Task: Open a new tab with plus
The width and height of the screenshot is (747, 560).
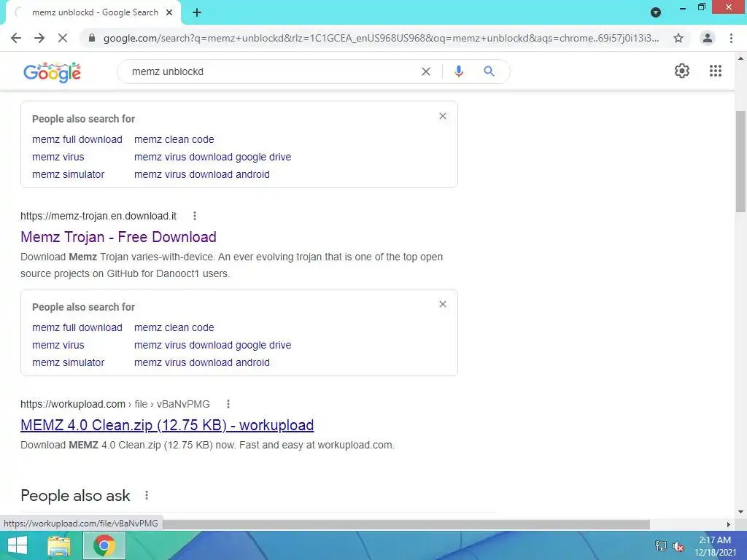Action: point(197,13)
